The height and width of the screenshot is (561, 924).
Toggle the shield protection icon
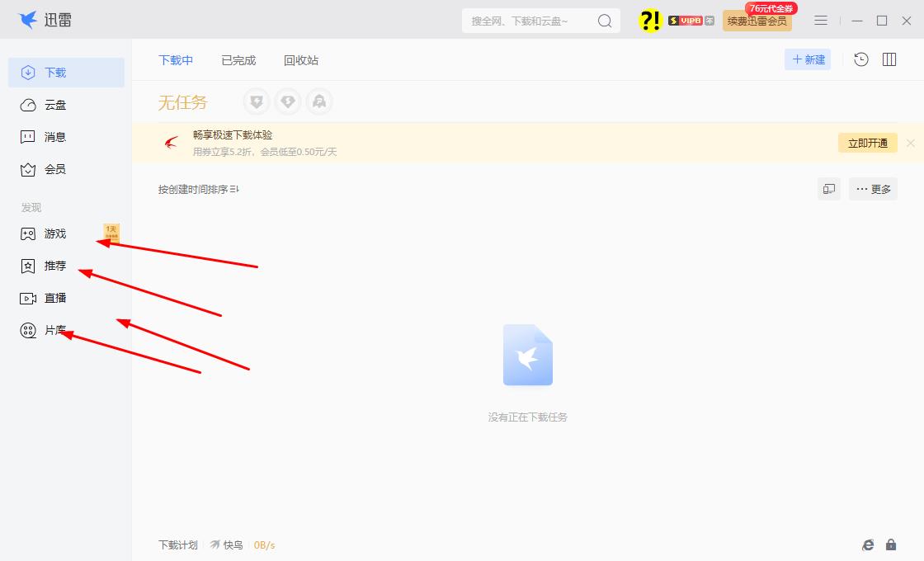(256, 101)
